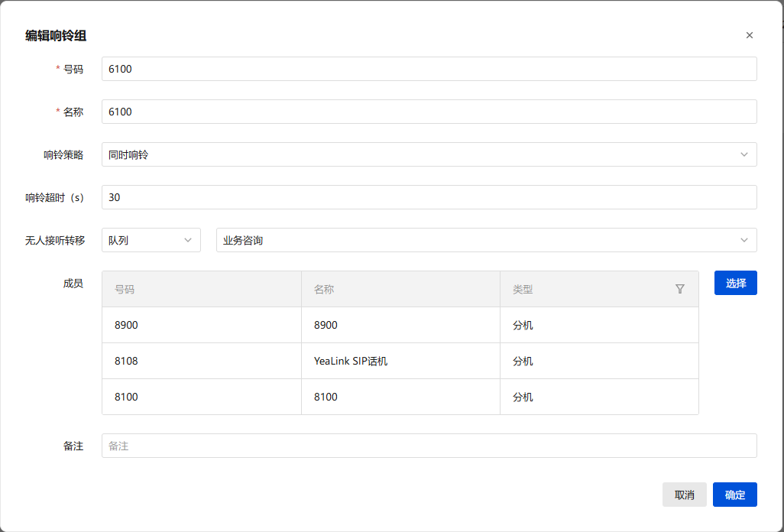Click the 备注 remark input field
This screenshot has height=532, width=784.
pyautogui.click(x=429, y=446)
